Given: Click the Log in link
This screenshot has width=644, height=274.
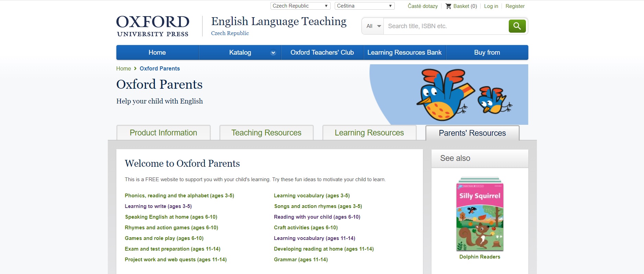Looking at the screenshot, I should [491, 6].
